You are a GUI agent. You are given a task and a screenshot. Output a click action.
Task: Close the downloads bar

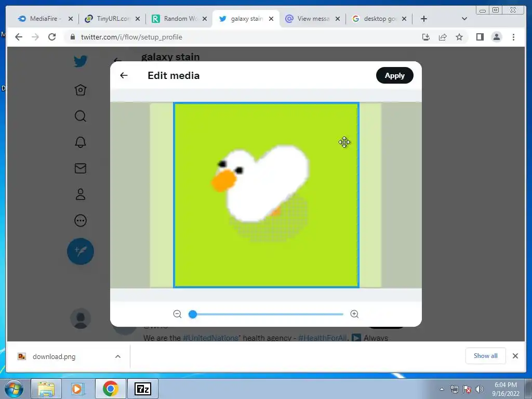tap(515, 356)
